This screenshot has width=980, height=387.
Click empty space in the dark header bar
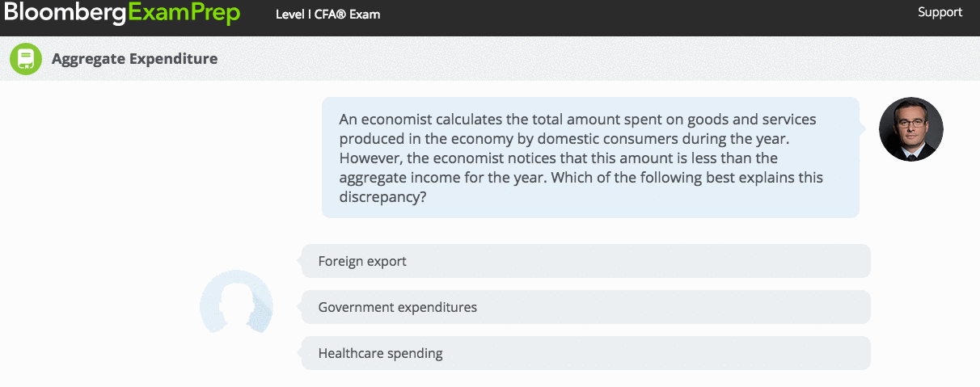(x=647, y=16)
